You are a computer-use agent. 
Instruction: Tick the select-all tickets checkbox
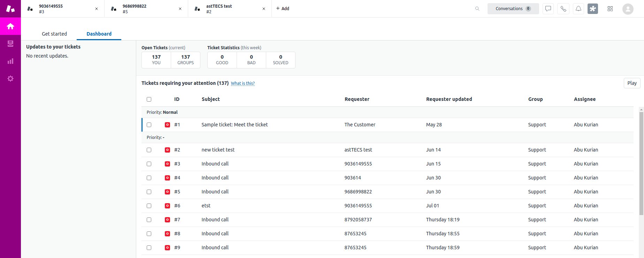[x=149, y=99]
